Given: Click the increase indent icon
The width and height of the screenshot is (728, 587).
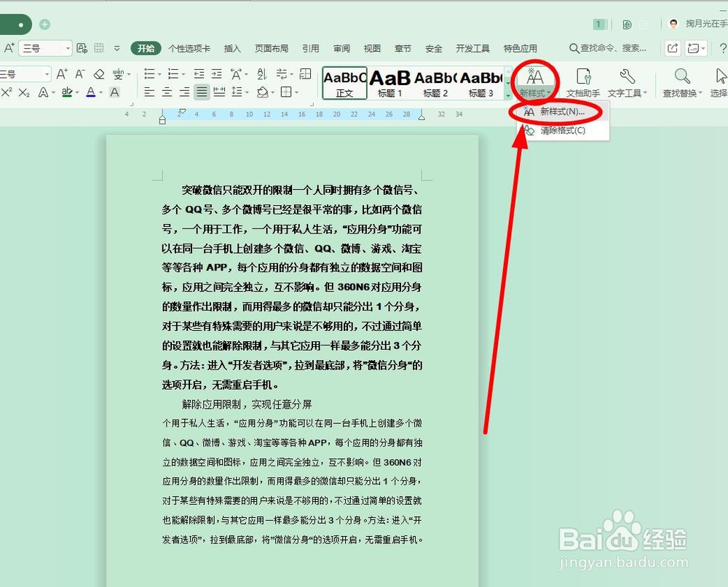Looking at the screenshot, I should 216,75.
